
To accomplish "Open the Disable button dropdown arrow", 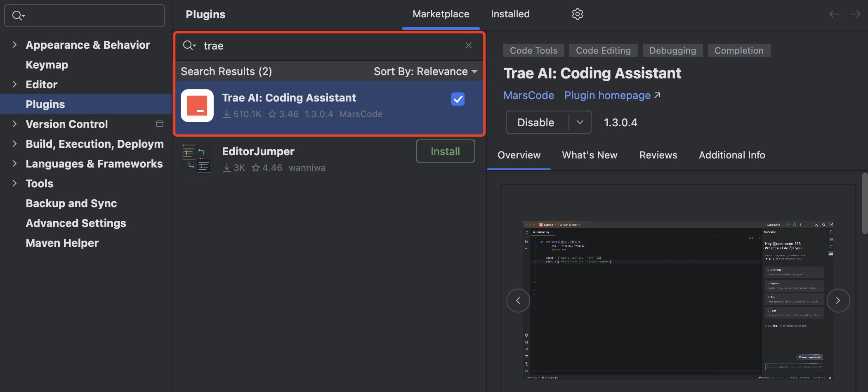I will [x=580, y=122].
